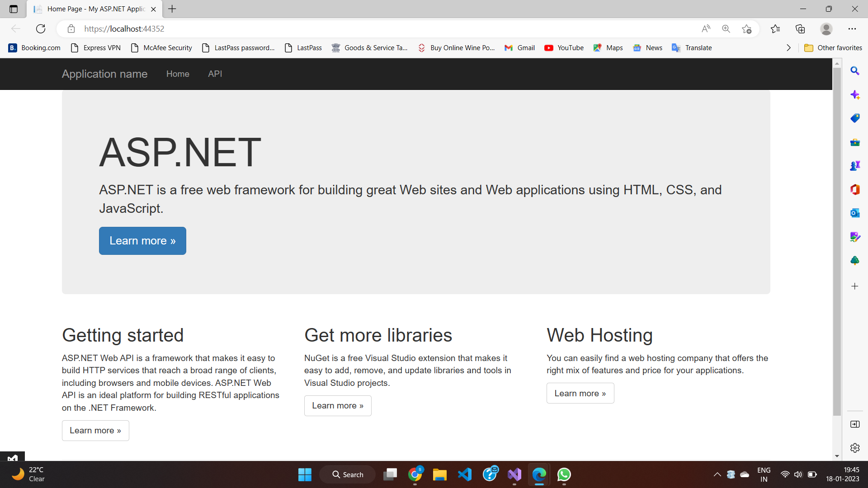Toggle the Collections pane
The image size is (868, 488).
click(801, 28)
